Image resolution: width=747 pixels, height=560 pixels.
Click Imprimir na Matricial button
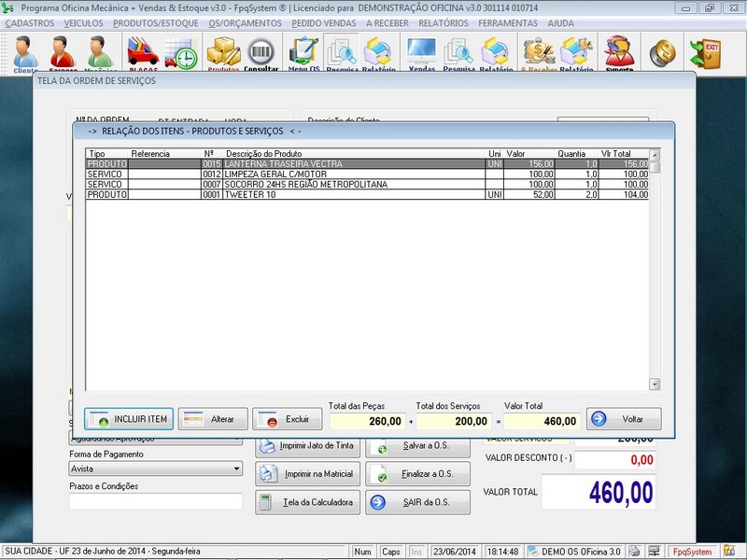pyautogui.click(x=308, y=474)
